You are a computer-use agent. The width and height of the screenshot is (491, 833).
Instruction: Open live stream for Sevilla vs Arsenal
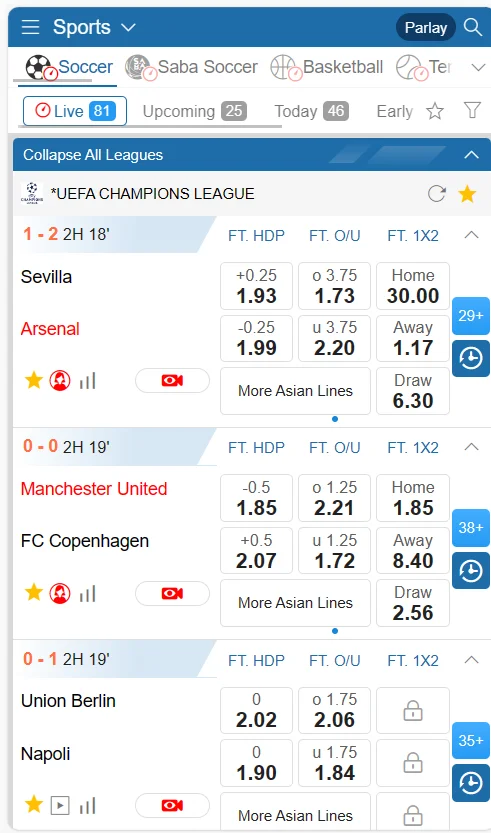[x=172, y=380]
